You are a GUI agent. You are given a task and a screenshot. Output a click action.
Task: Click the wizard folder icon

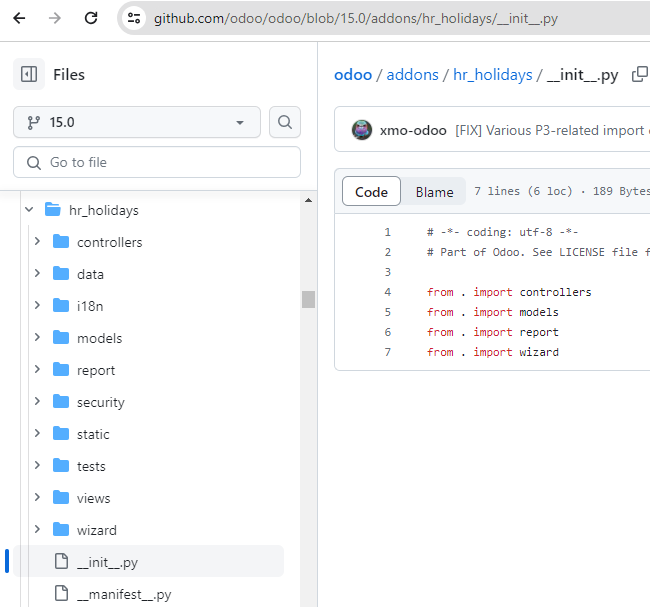coord(61,529)
